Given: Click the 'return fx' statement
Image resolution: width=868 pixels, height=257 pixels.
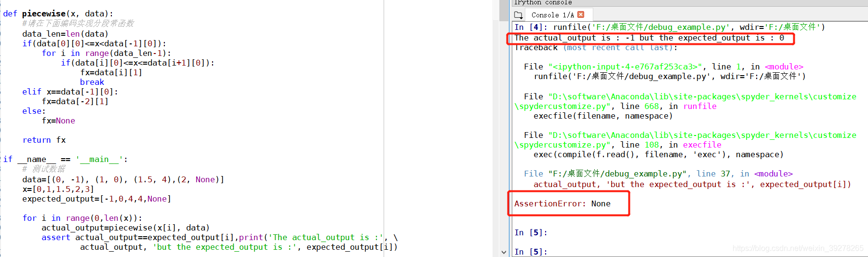Looking at the screenshot, I should coord(44,140).
